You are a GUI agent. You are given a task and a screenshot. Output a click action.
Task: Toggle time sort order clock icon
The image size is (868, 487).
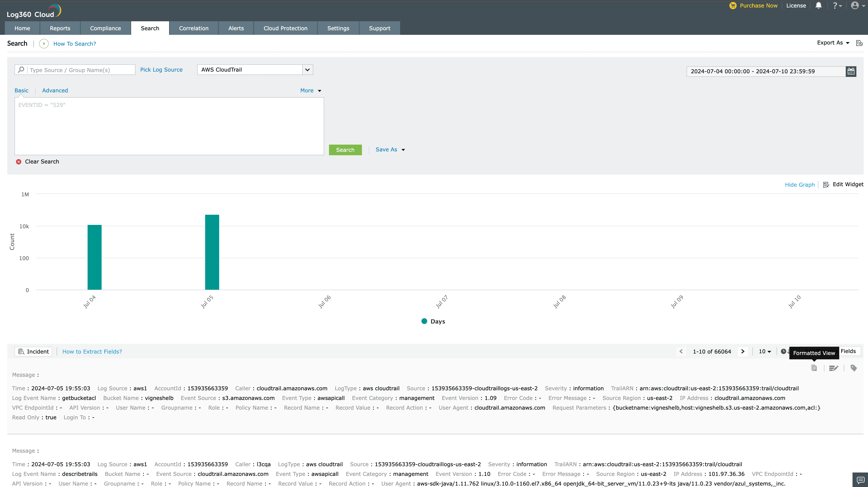784,351
